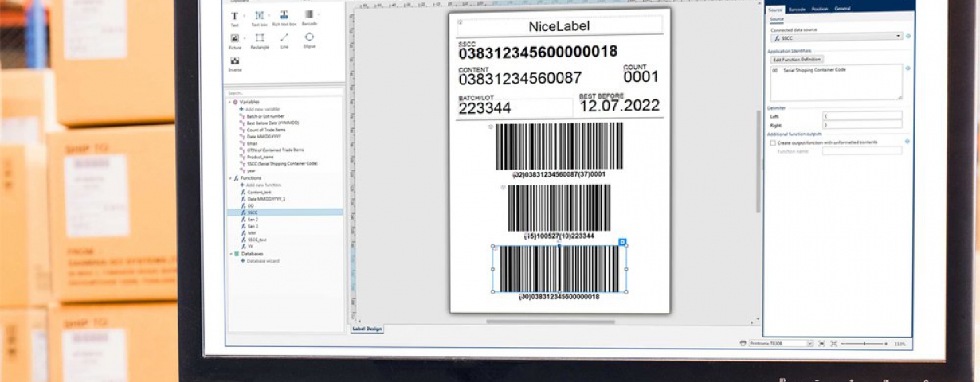The width and height of the screenshot is (980, 382).
Task: Open the Connected data source dropdown
Action: coord(899,37)
